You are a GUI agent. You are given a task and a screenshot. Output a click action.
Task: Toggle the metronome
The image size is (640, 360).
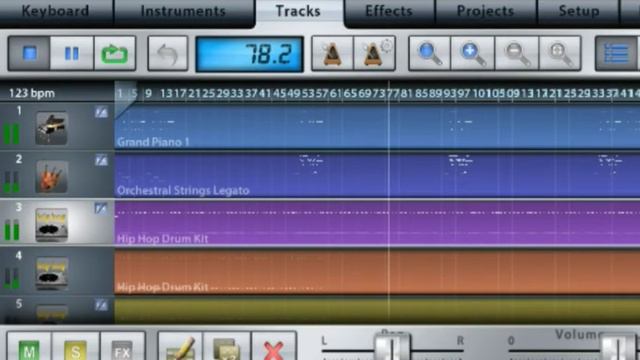(332, 53)
